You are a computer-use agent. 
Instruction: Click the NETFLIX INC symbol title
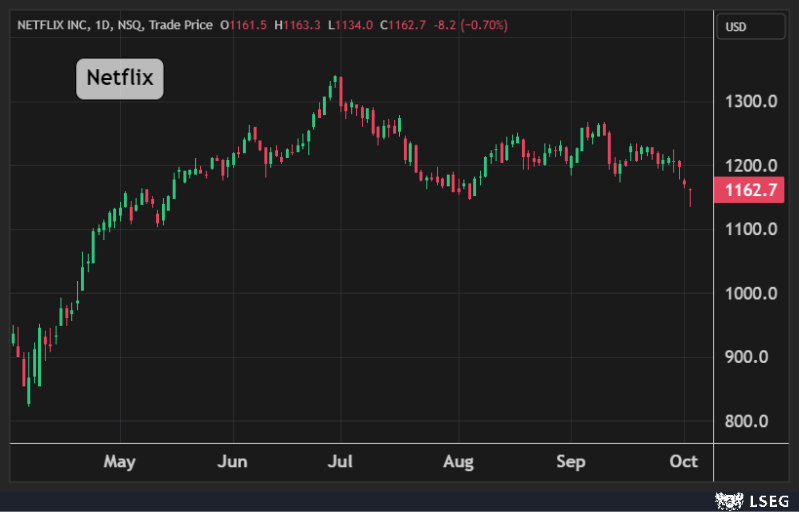click(x=56, y=22)
